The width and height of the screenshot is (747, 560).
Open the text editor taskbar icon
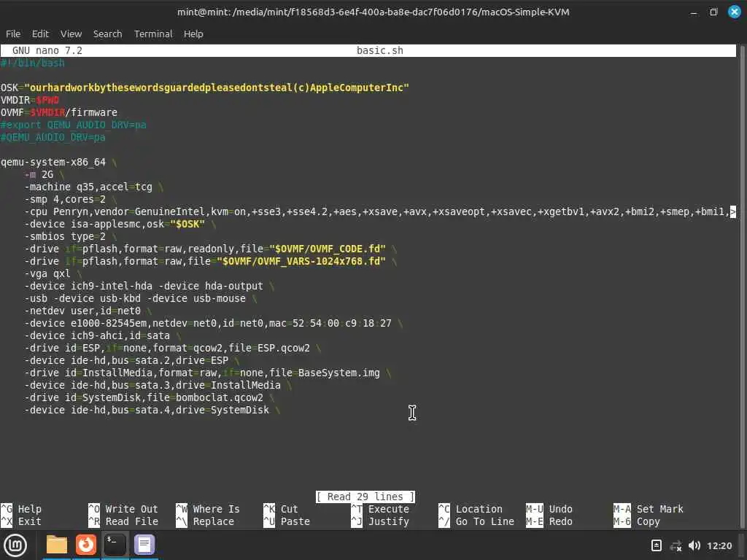(144, 545)
